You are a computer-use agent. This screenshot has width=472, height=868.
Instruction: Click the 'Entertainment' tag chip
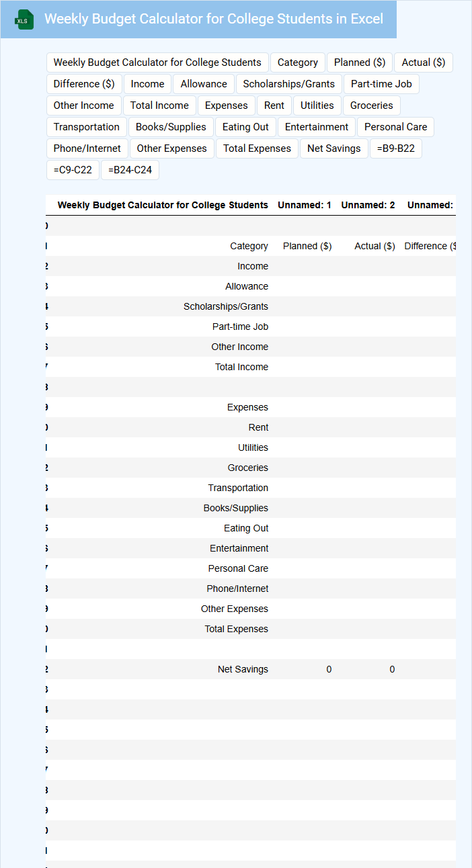pos(316,127)
